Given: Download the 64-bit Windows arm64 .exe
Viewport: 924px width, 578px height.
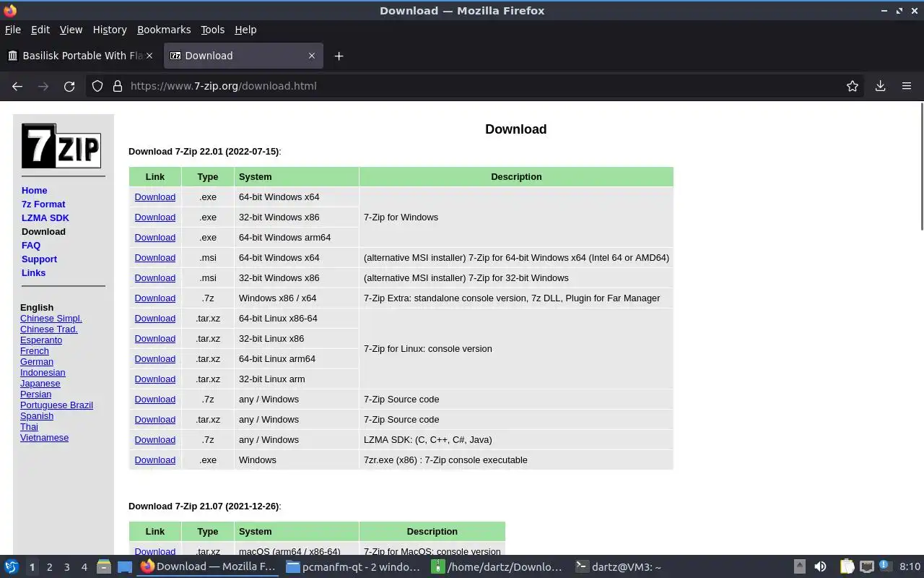Looking at the screenshot, I should point(154,238).
